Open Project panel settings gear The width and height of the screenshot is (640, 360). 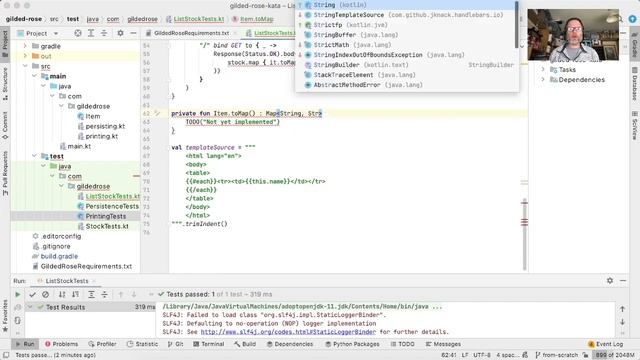coord(120,33)
